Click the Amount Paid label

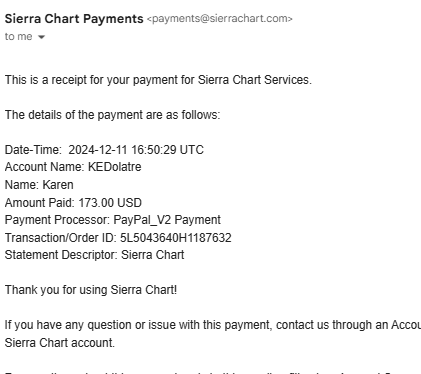click(x=40, y=203)
